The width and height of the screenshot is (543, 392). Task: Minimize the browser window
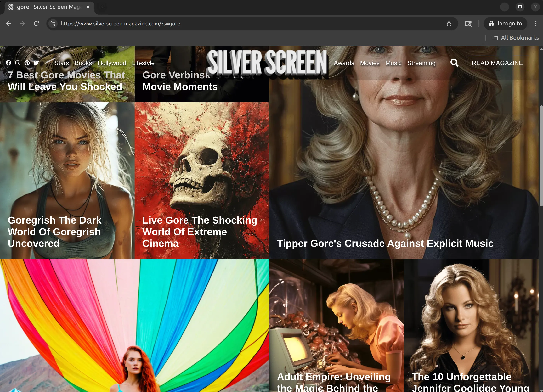click(504, 7)
